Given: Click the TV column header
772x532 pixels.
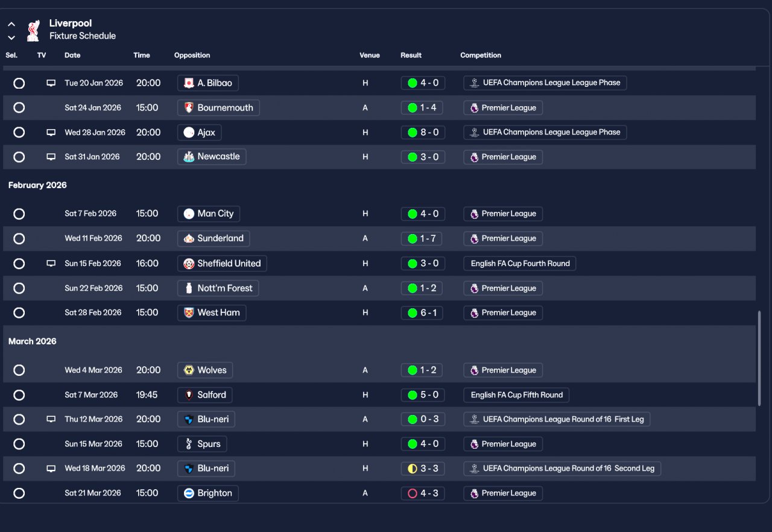Looking at the screenshot, I should tap(42, 55).
